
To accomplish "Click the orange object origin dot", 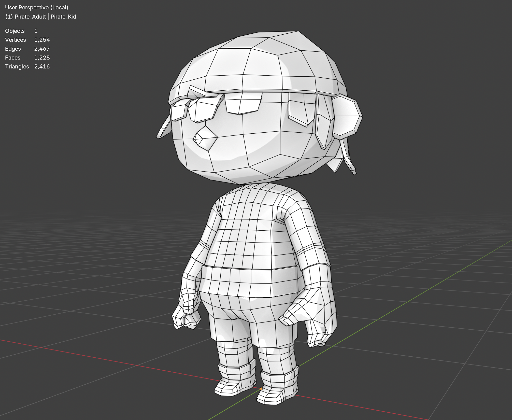I will pos(261,389).
